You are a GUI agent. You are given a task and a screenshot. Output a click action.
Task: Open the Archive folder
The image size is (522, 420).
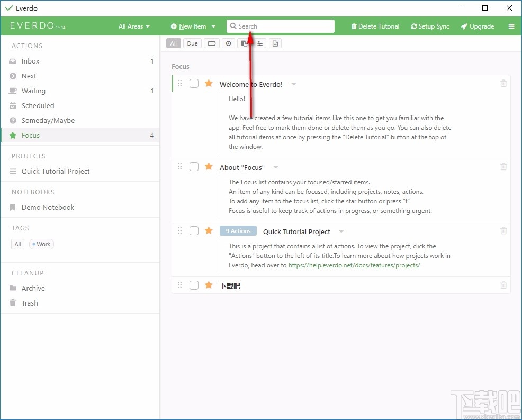click(x=80, y=288)
